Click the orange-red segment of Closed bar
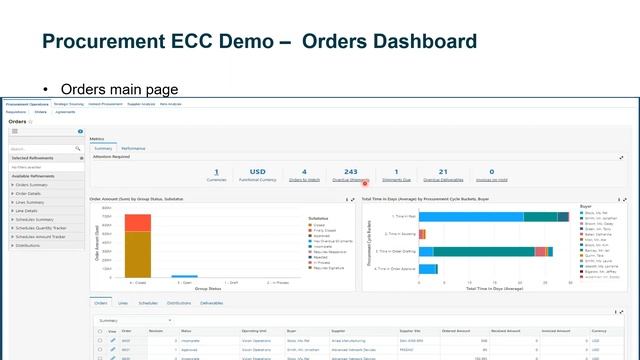 point(138,223)
